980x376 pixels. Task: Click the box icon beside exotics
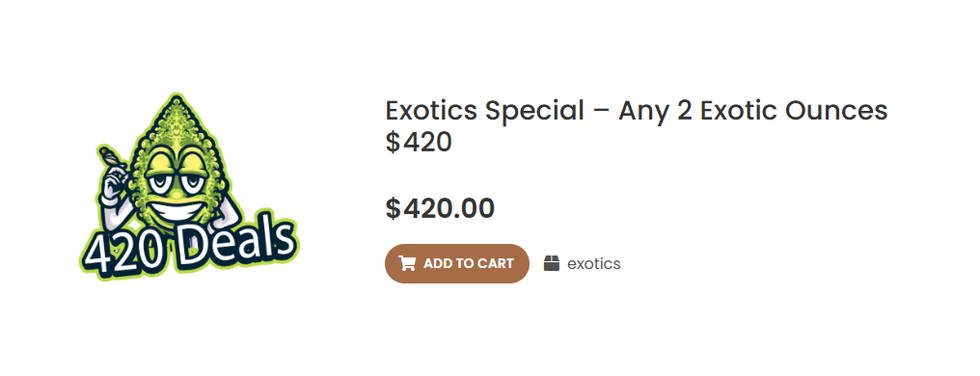pyautogui.click(x=552, y=263)
